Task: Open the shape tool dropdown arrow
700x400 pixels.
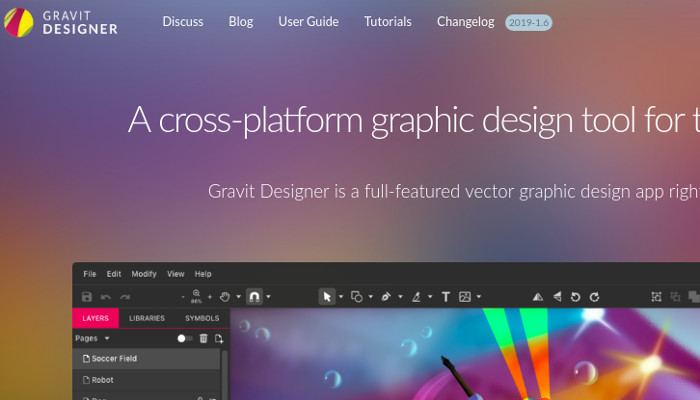Action: point(371,297)
